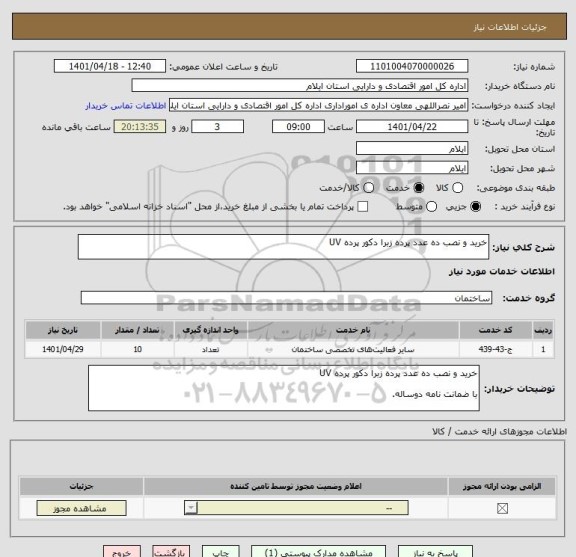Click the نام دستگاه خریدار field
The width and height of the screenshot is (576, 557).
click(300, 86)
